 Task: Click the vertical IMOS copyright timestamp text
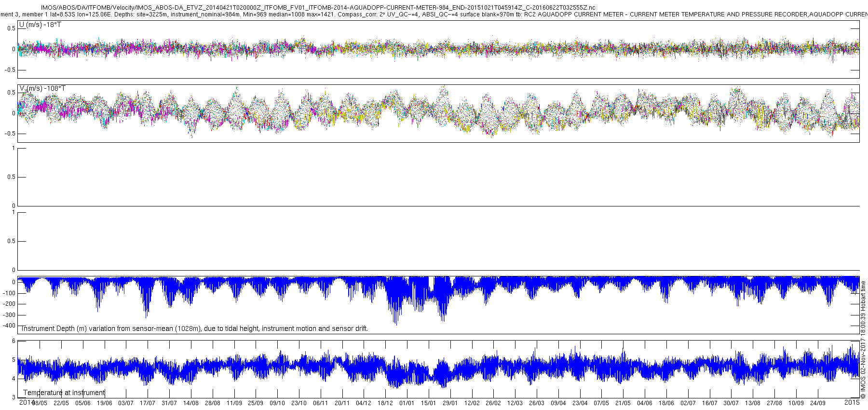[863, 340]
